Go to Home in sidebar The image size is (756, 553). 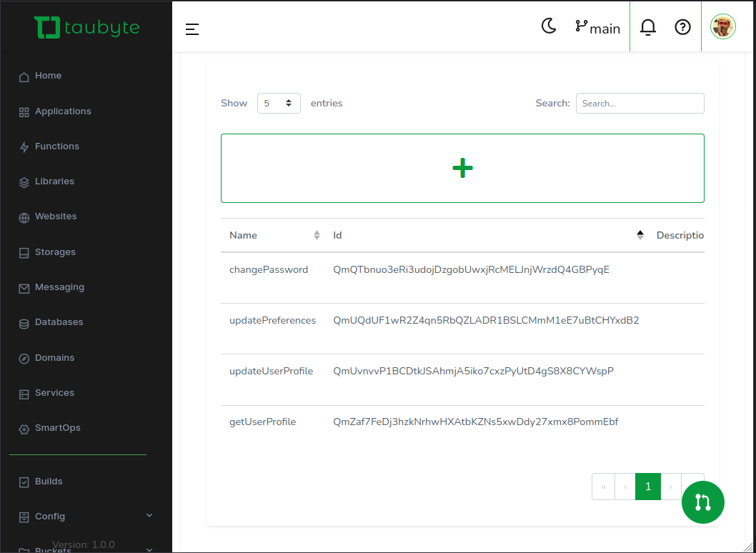[x=41, y=76]
